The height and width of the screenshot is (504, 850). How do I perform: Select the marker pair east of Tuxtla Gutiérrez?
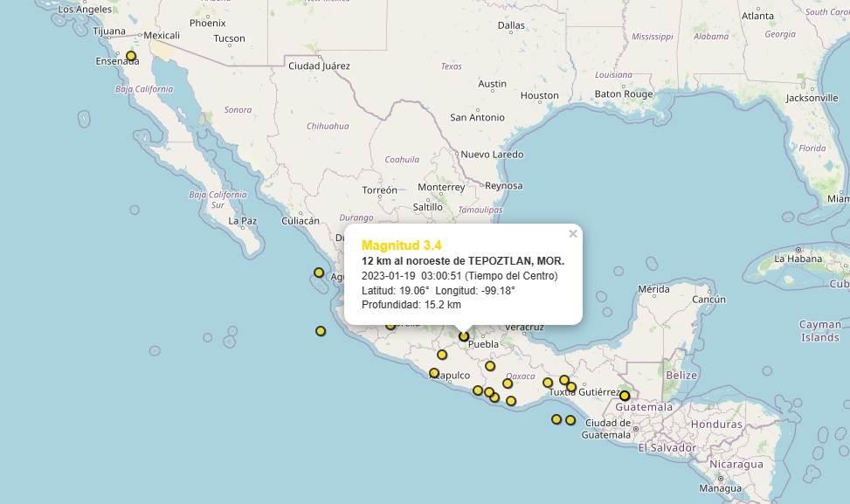(568, 383)
